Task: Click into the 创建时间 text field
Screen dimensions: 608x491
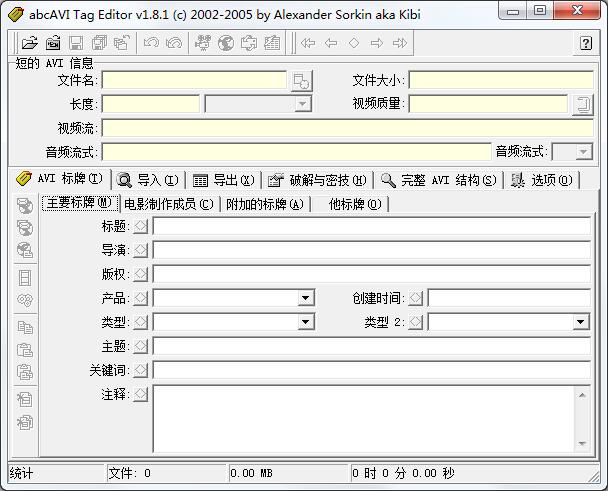Action: [509, 298]
